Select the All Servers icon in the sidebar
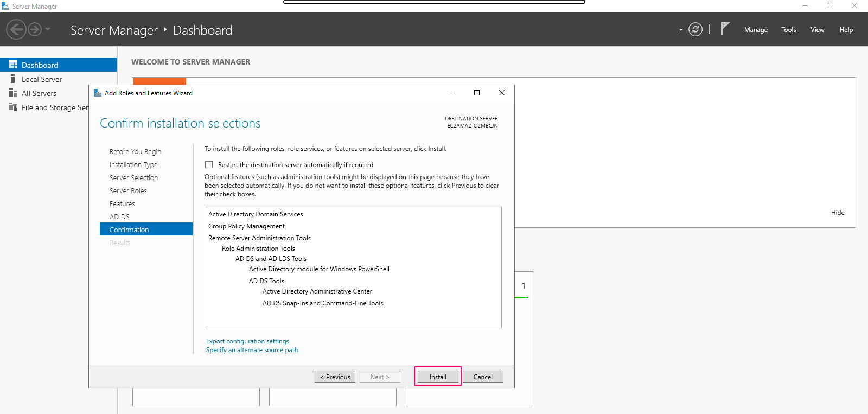 pyautogui.click(x=13, y=93)
